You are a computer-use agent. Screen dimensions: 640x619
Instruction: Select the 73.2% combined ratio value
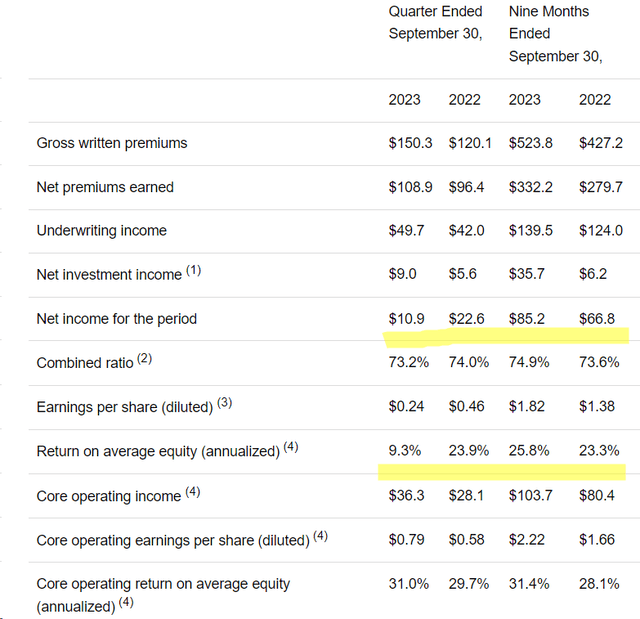point(409,362)
